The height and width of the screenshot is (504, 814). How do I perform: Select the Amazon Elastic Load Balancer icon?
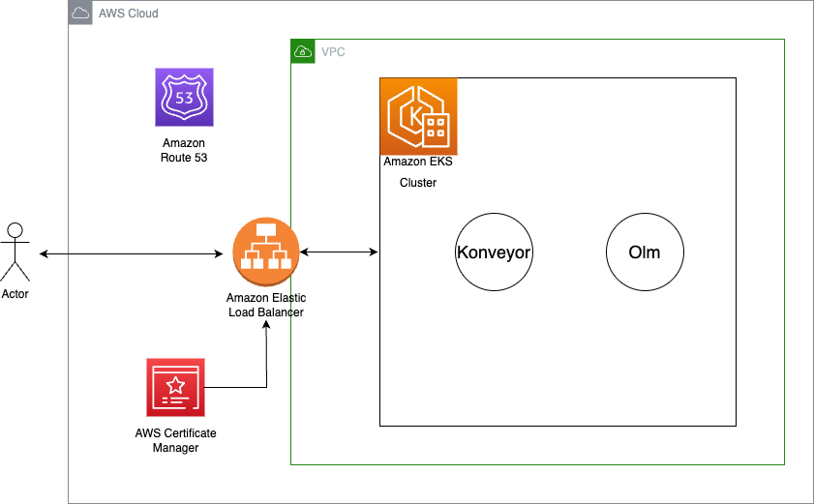click(x=266, y=253)
